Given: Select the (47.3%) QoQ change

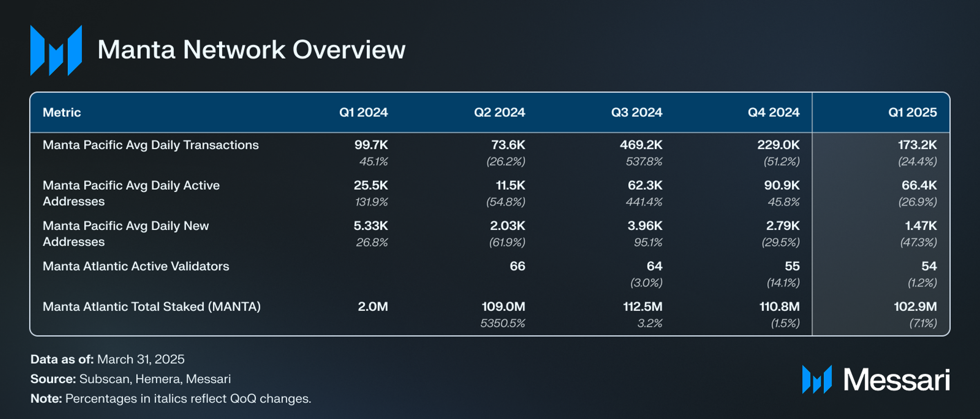Looking at the screenshot, I should coord(918,242).
